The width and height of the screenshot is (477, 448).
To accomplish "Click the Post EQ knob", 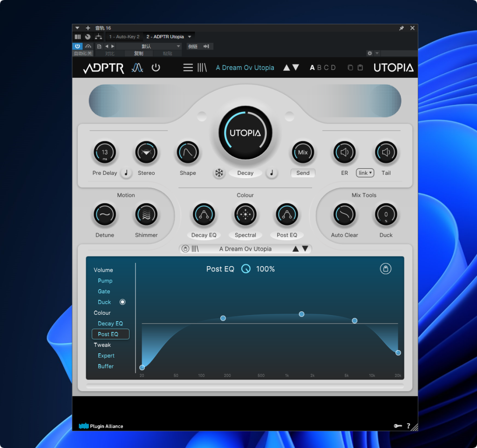I will [287, 214].
